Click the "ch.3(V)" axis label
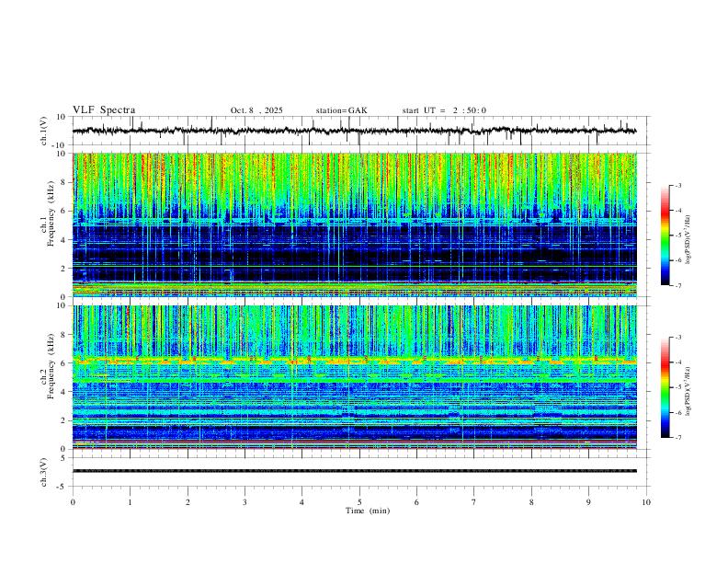The height and width of the screenshot is (563, 728). [x=45, y=472]
